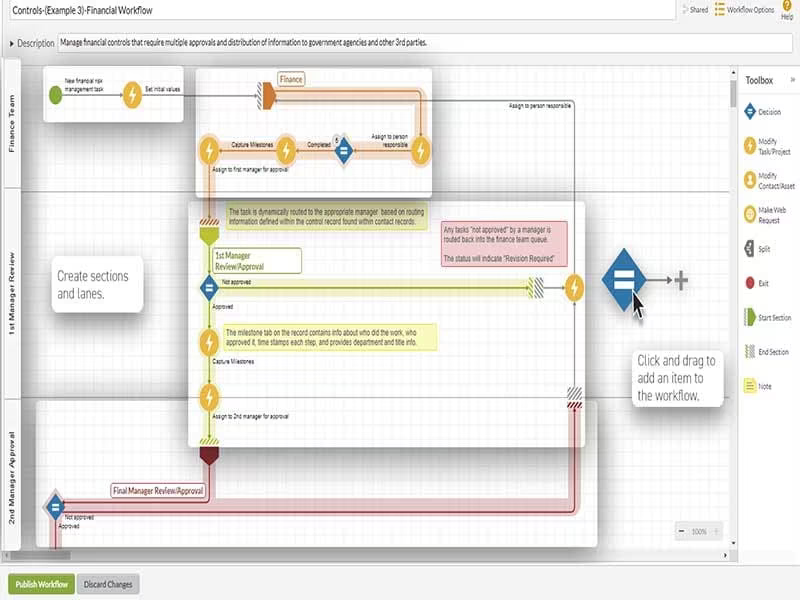The width and height of the screenshot is (800, 600).
Task: Toggle the Shared option
Action: pyautogui.click(x=695, y=10)
